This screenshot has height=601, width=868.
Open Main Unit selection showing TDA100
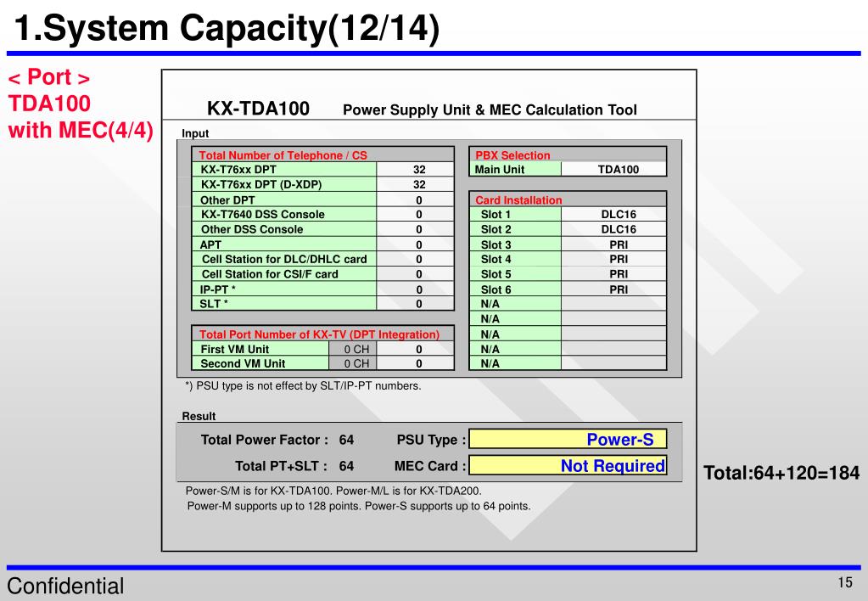[x=614, y=170]
